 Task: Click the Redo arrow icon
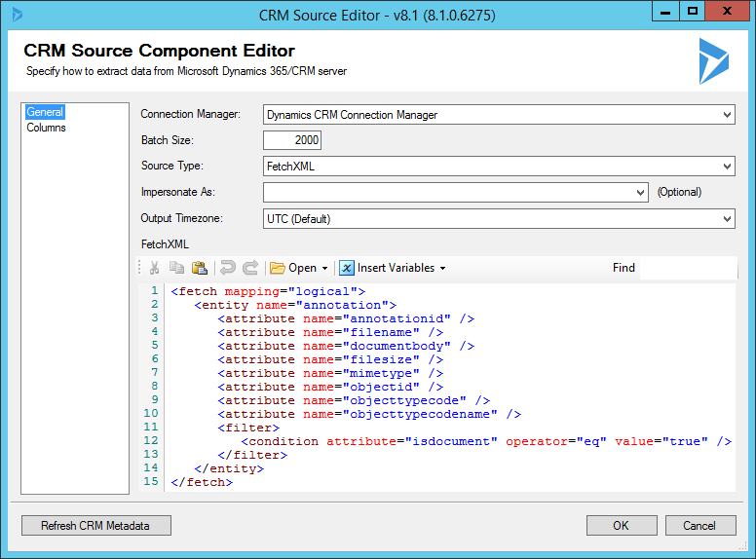tap(250, 268)
